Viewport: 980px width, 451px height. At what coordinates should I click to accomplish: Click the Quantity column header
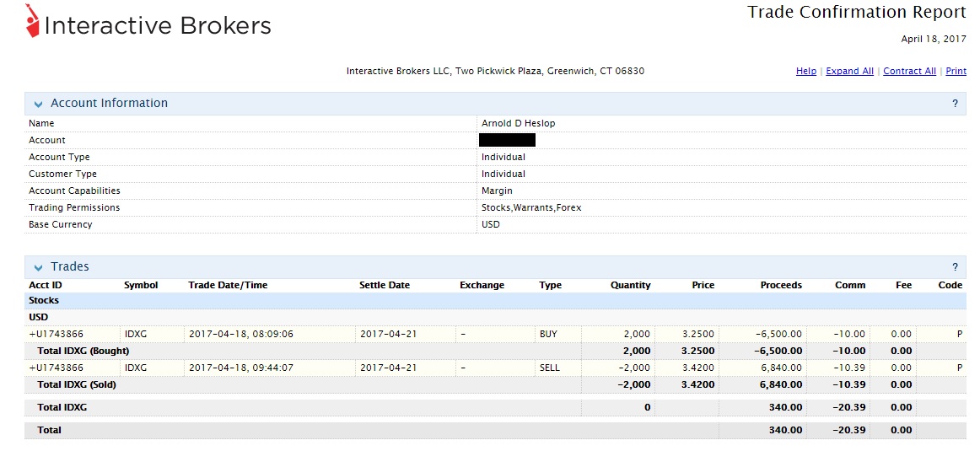pyautogui.click(x=630, y=285)
